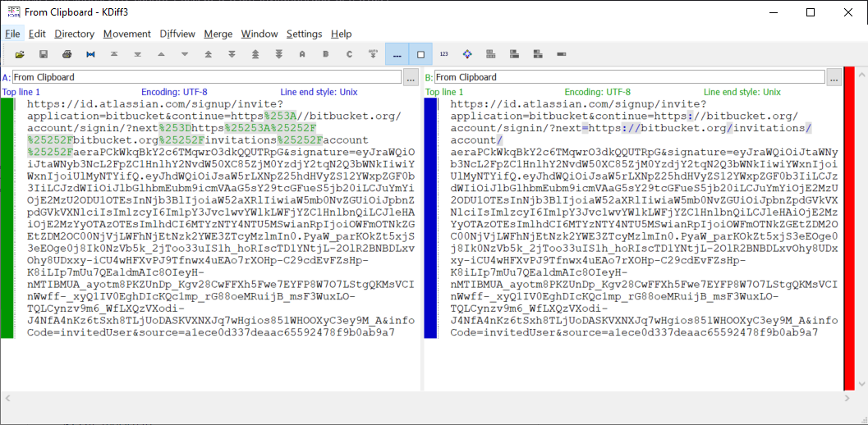Go to previous unsolved conflict triple-up arrow
868x425 pixels.
[x=255, y=54]
